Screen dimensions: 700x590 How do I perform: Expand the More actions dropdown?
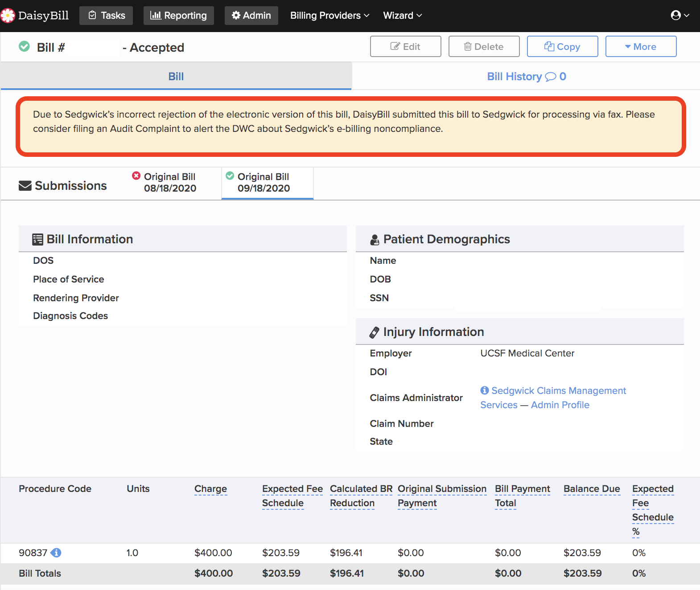(641, 46)
